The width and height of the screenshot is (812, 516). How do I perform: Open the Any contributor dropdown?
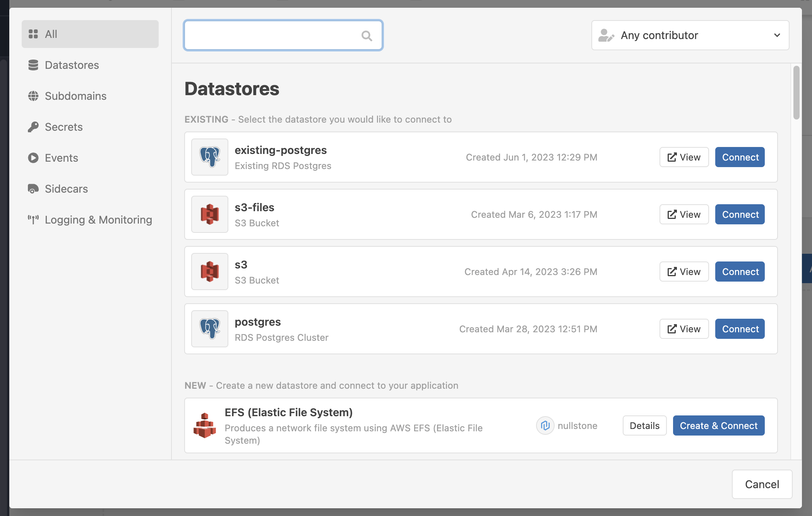pyautogui.click(x=690, y=35)
